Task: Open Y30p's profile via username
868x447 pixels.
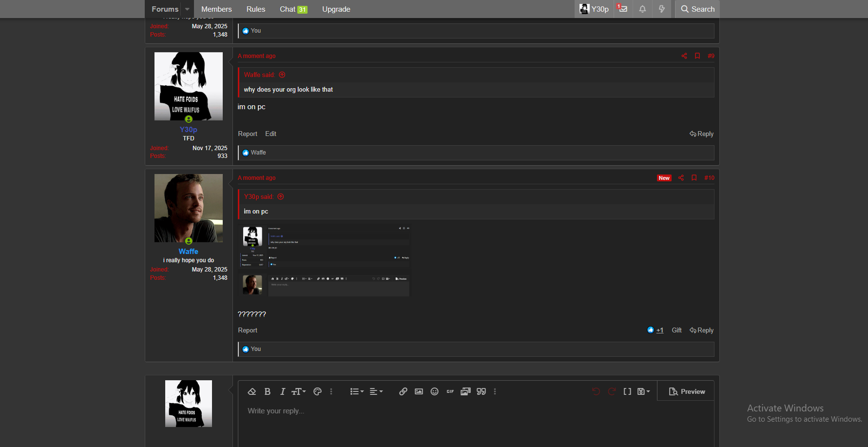Action: (x=189, y=130)
